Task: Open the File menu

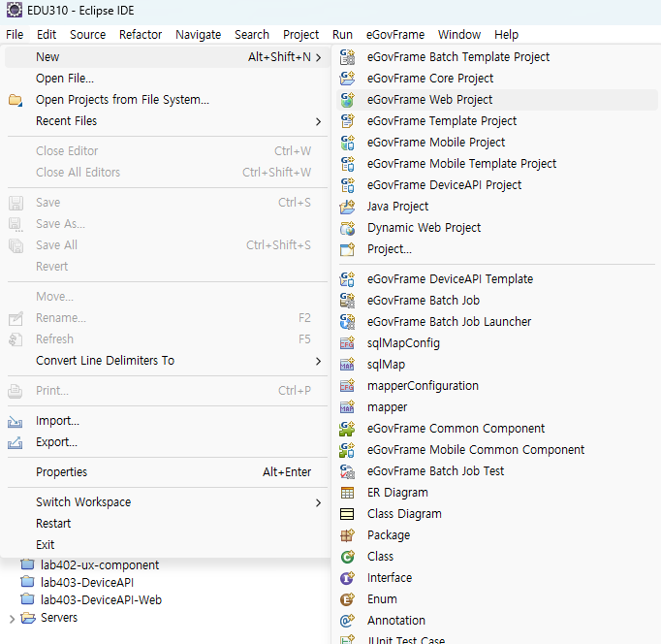Action: [15, 35]
